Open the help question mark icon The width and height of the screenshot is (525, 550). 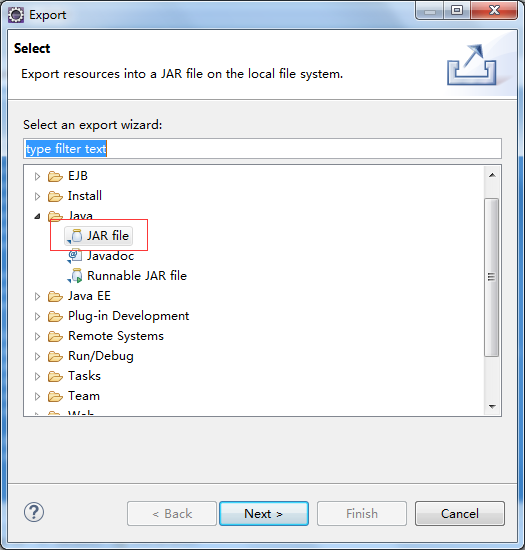(34, 512)
